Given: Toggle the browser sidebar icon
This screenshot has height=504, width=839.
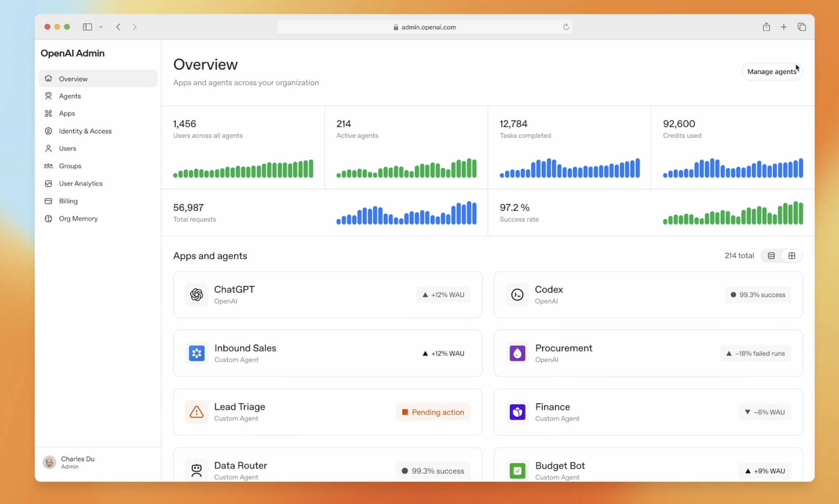Looking at the screenshot, I should coord(87,27).
